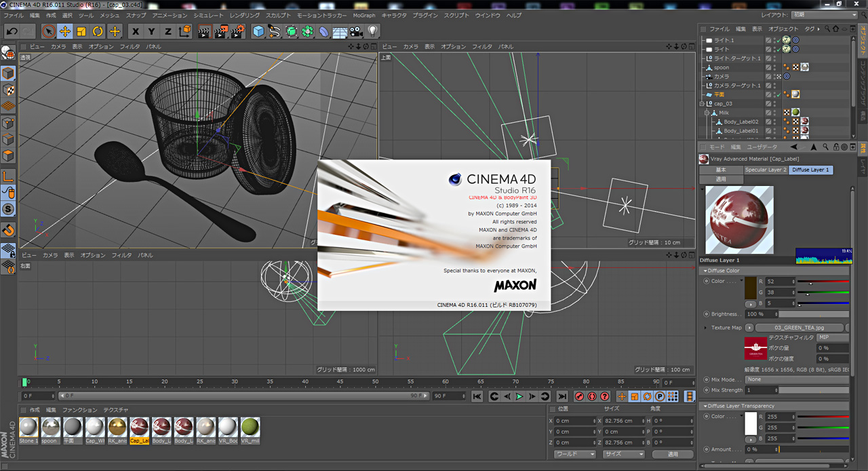Collapse the Milk object tree node
Viewport: 868px width, 471px height.
pyautogui.click(x=706, y=113)
